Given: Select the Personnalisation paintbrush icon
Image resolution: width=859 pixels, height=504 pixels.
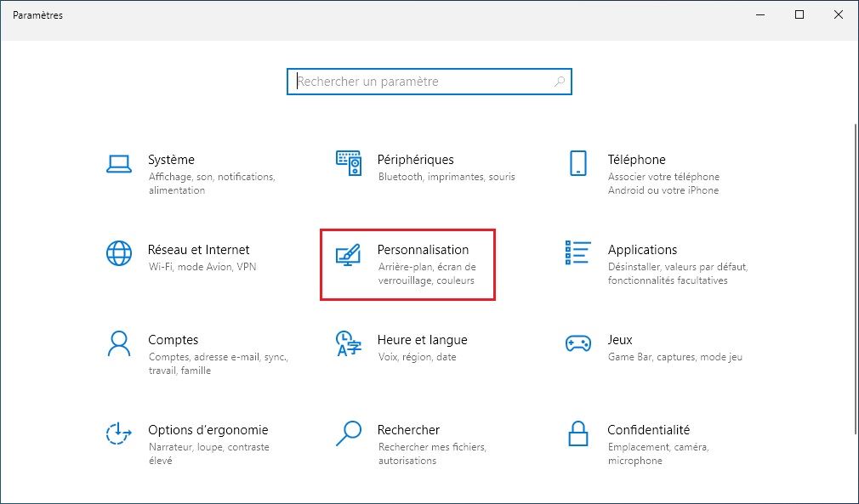Looking at the screenshot, I should pos(349,253).
